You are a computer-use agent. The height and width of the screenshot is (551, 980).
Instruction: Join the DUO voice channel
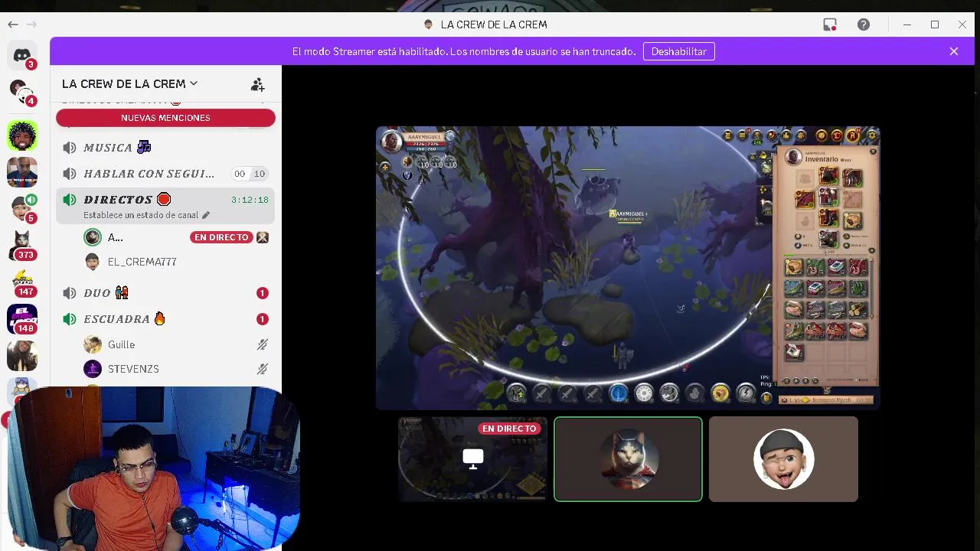[165, 293]
